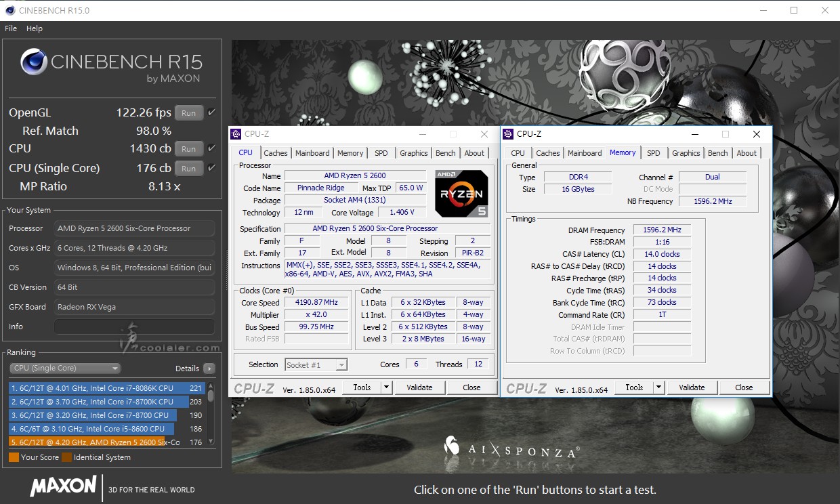Click the Core Voltage 1.406 V value
Image resolution: width=840 pixels, height=504 pixels.
point(402,212)
